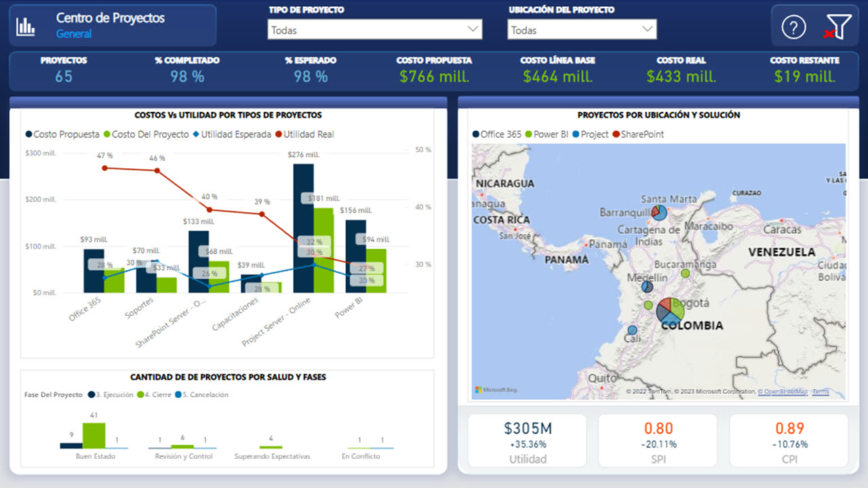Screen dimensions: 868x488
Task: Clear filters using the funnel icon
Action: (837, 27)
